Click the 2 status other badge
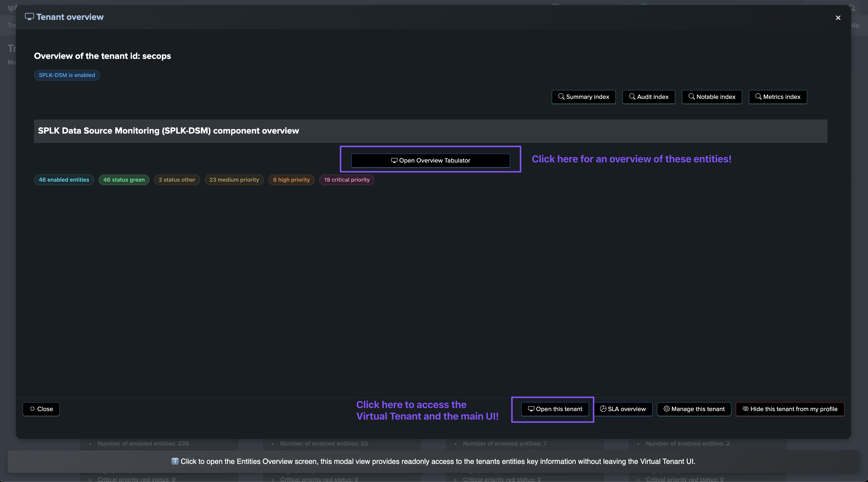The height and width of the screenshot is (482, 868). (x=177, y=180)
